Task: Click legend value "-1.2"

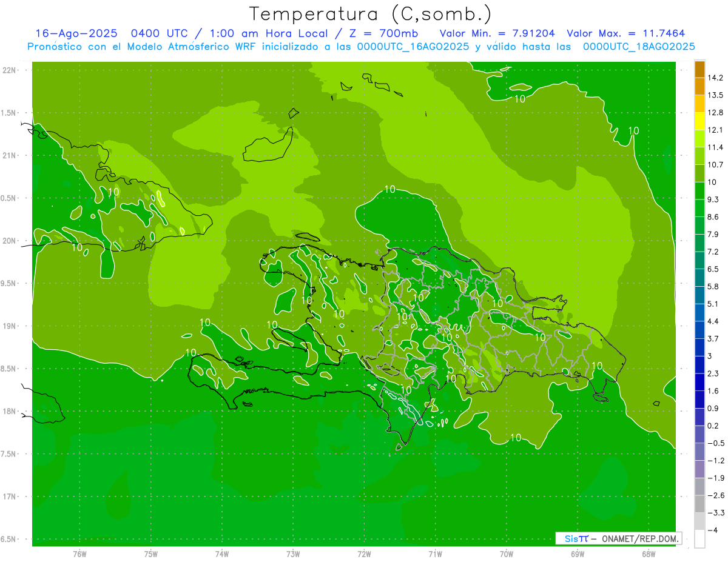Action: (x=716, y=460)
